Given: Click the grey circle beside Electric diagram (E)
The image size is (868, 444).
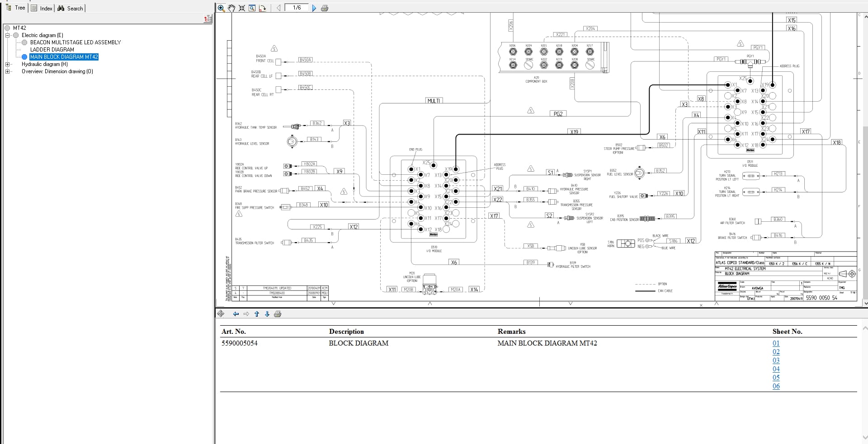Looking at the screenshot, I should (16, 35).
